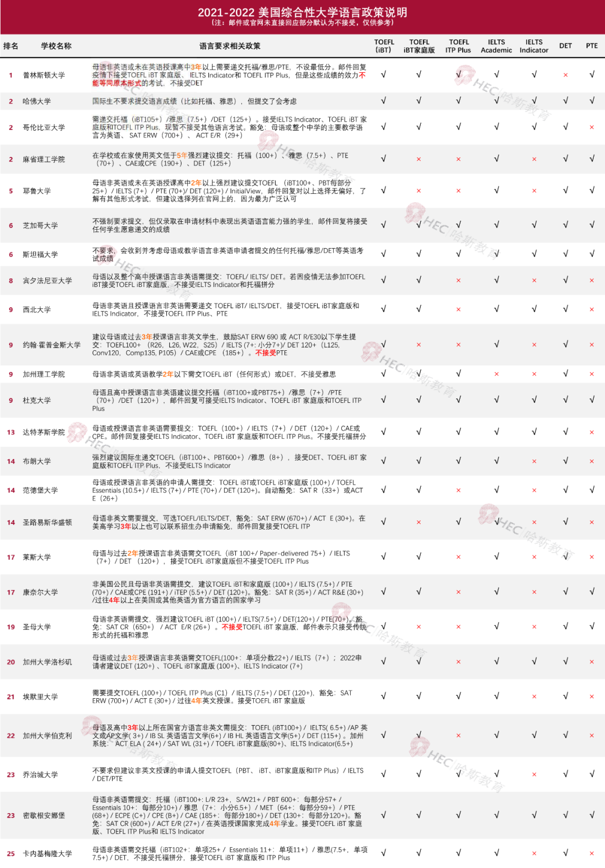
Task: Click the "TOEFL iBT家庭版" column header
Action: click(419, 46)
